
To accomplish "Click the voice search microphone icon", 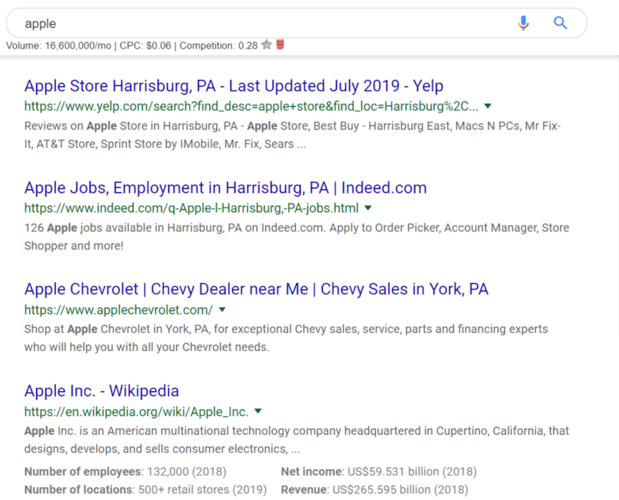I will tap(523, 23).
